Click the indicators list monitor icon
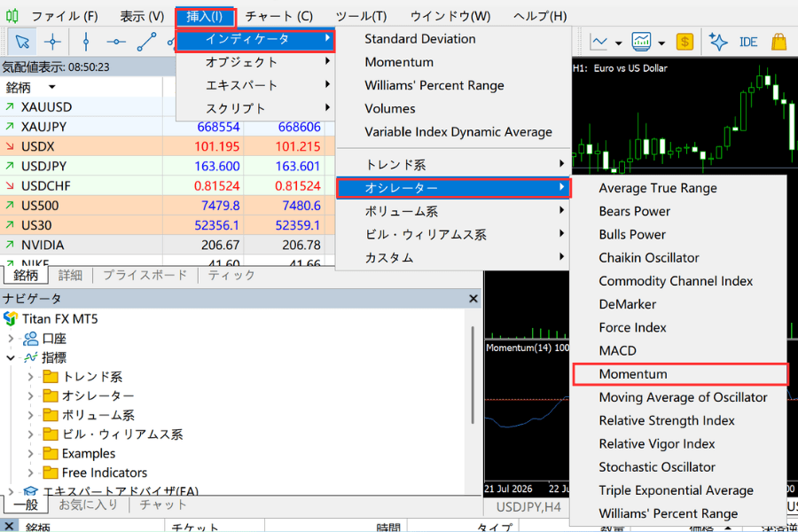The width and height of the screenshot is (798, 532). click(x=641, y=42)
